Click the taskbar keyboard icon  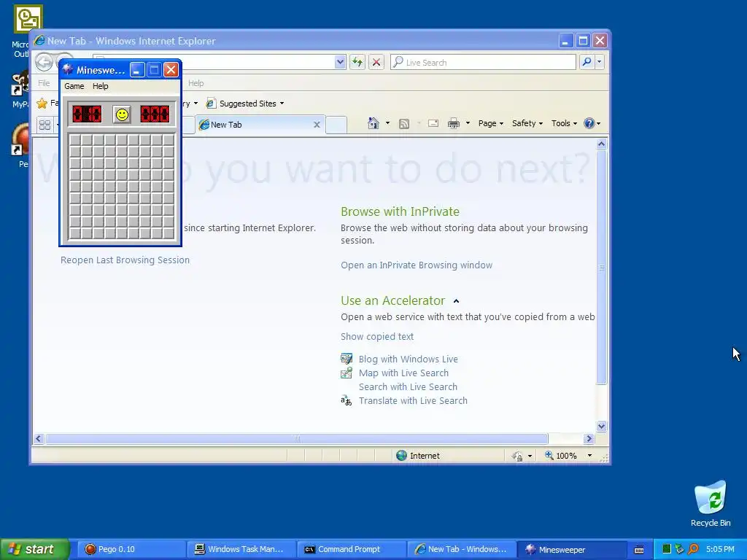coord(639,550)
